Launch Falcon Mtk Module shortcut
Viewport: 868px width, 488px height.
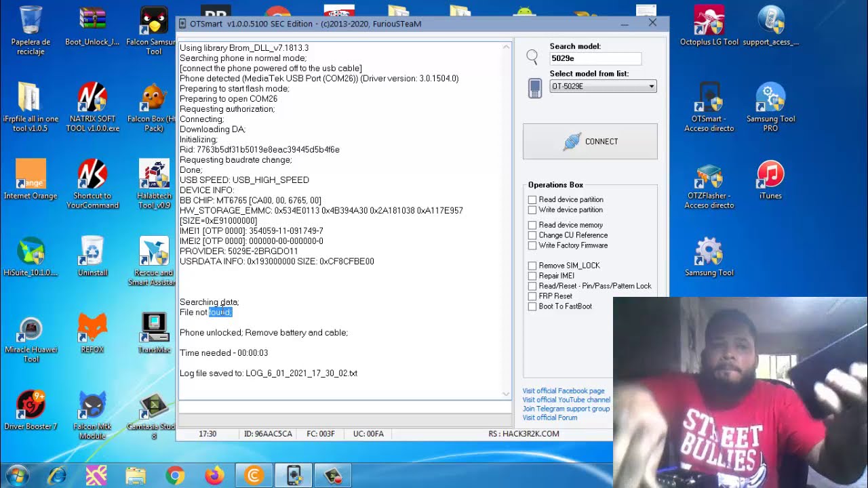(92, 415)
